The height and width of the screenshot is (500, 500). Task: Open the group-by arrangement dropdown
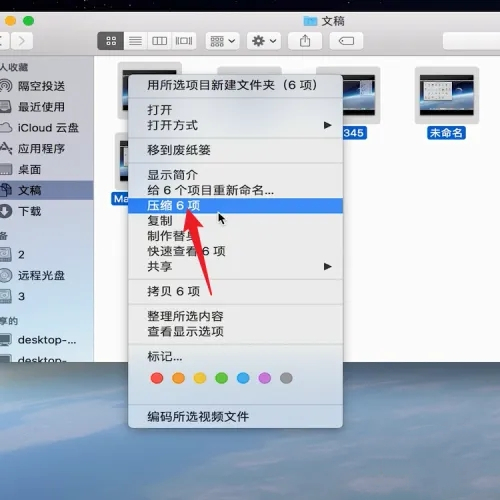(222, 41)
